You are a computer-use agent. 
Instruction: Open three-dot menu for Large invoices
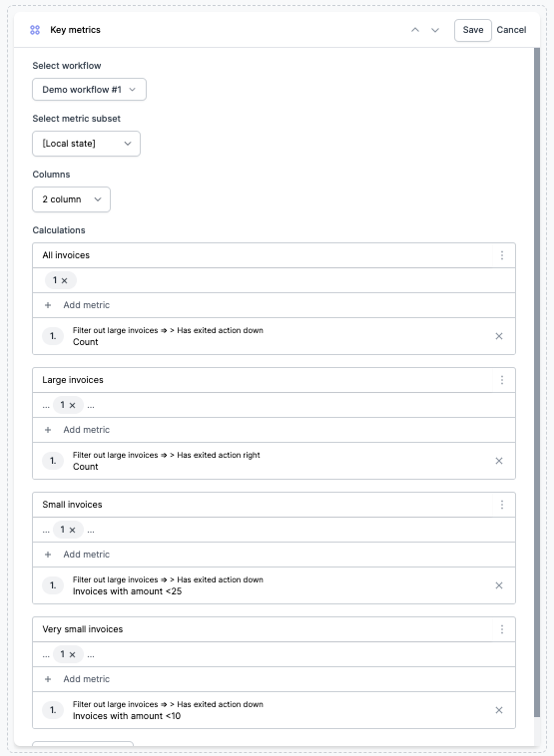[x=502, y=380]
